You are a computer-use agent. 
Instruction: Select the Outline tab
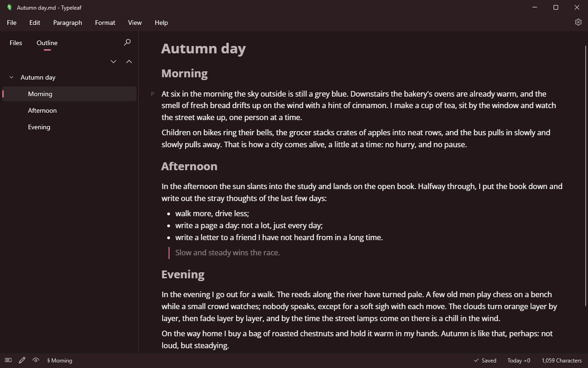(47, 43)
